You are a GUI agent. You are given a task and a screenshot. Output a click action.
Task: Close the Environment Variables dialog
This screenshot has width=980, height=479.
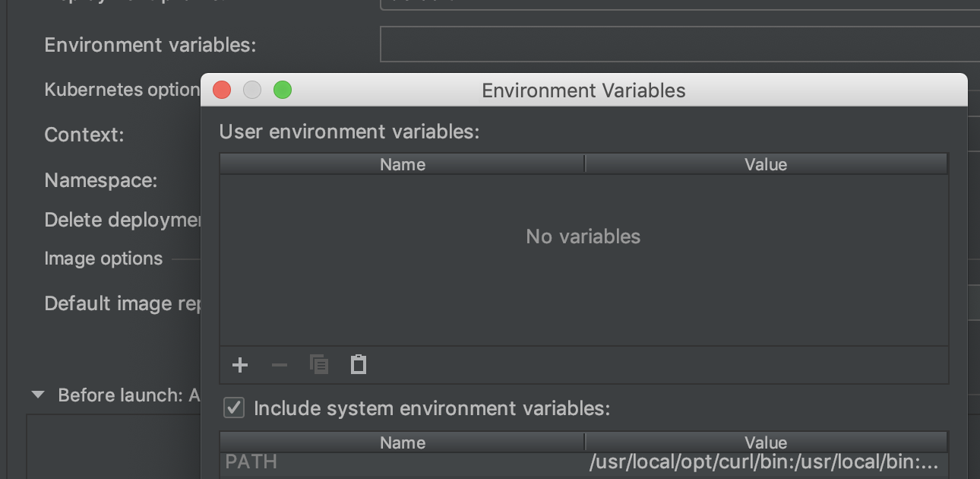(222, 90)
